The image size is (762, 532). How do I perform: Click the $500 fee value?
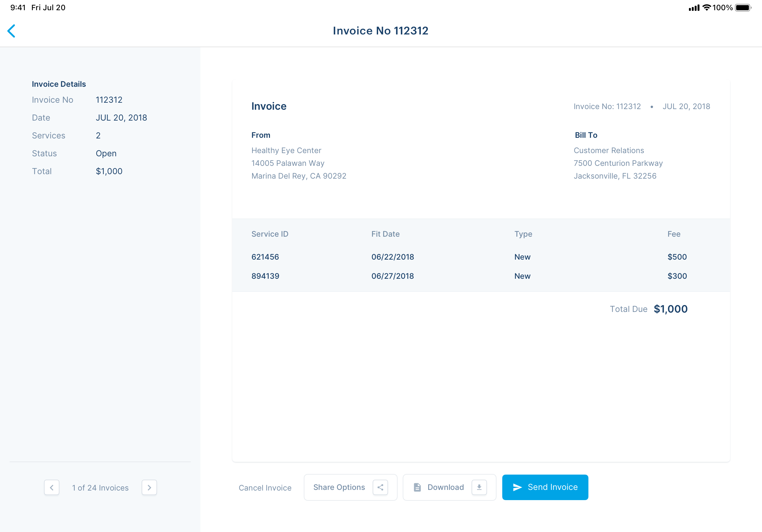click(x=677, y=257)
